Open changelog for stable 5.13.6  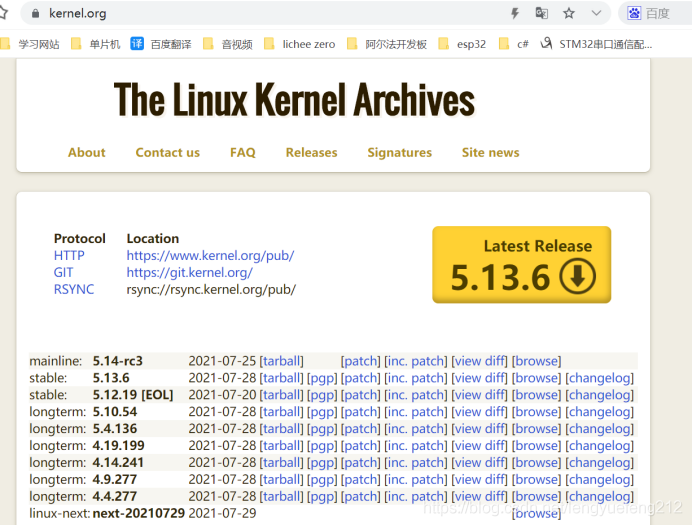click(x=600, y=378)
